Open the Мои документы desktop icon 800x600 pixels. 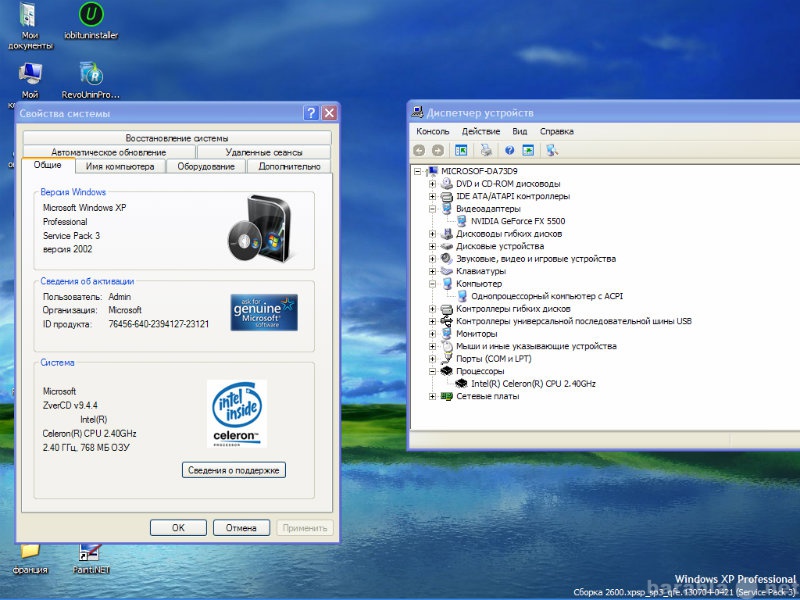(30, 26)
